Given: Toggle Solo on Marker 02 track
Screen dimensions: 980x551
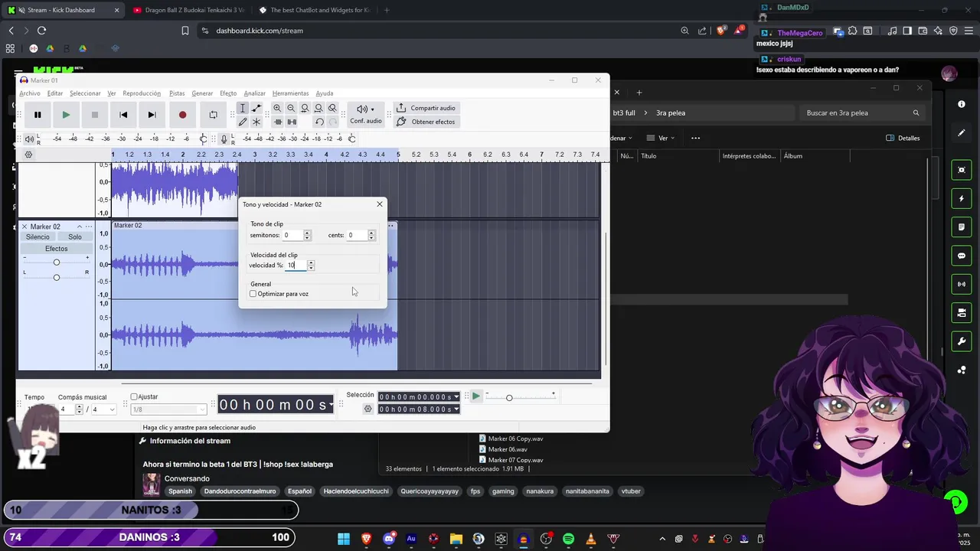Looking at the screenshot, I should 75,237.
